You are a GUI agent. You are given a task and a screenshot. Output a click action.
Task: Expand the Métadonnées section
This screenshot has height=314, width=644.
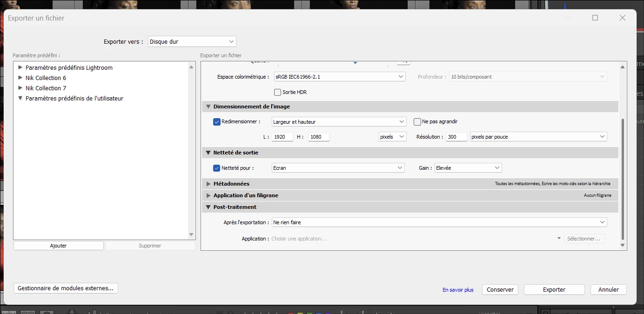pyautogui.click(x=208, y=184)
